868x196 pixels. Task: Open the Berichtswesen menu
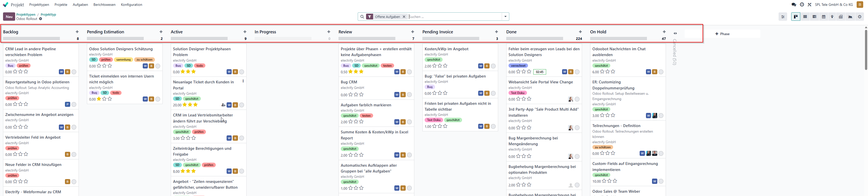click(x=104, y=5)
